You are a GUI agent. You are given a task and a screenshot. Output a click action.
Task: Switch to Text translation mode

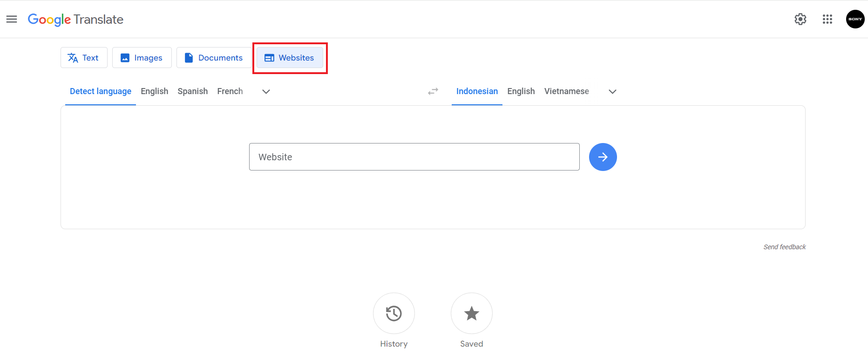tap(84, 58)
